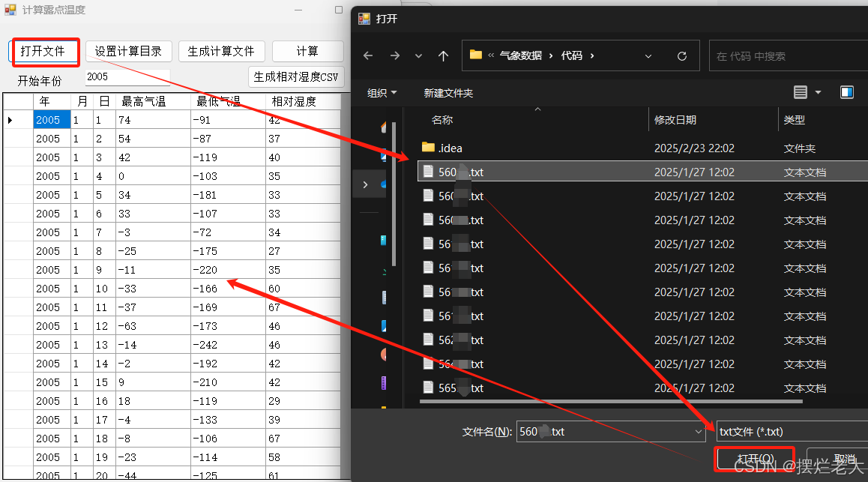Open the address bar history dropdown
This screenshot has height=482, width=868.
[x=648, y=56]
